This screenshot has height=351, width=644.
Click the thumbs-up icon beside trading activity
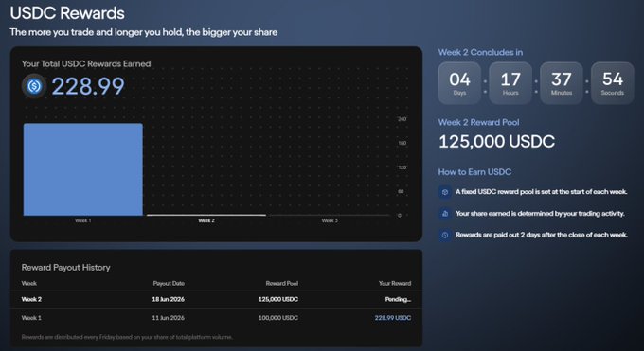[x=444, y=214]
